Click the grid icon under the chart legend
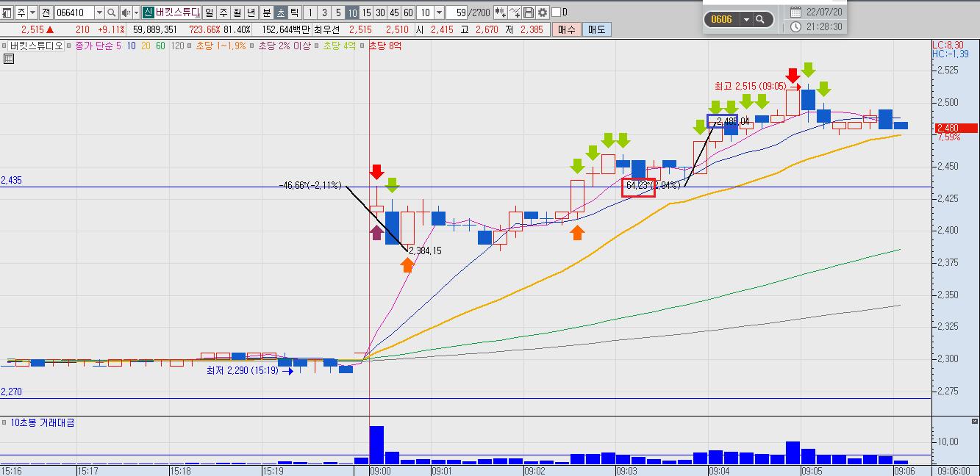980x476 pixels. 9,59
